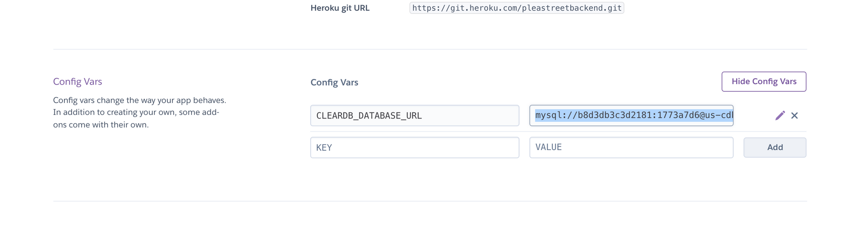Viewport: 868px width, 226px height.
Task: Delete the CLEARDB_DATABASE_URL var with X icon
Action: click(x=795, y=115)
